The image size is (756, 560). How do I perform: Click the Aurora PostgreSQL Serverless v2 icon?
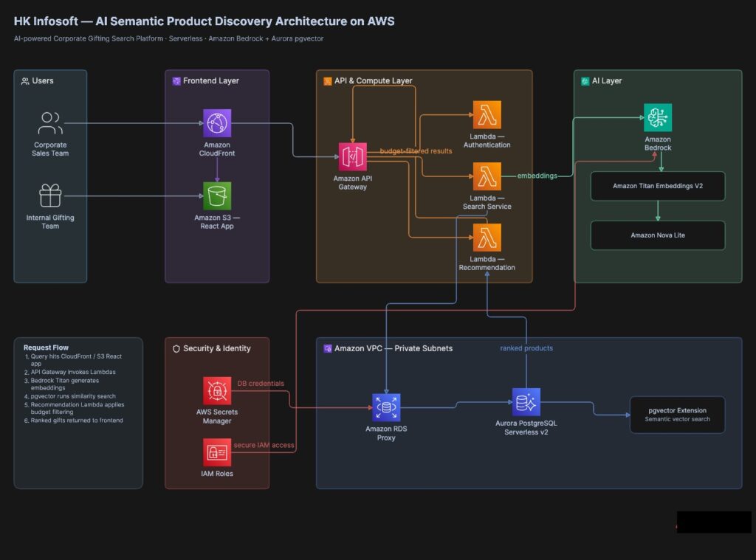pos(526,402)
